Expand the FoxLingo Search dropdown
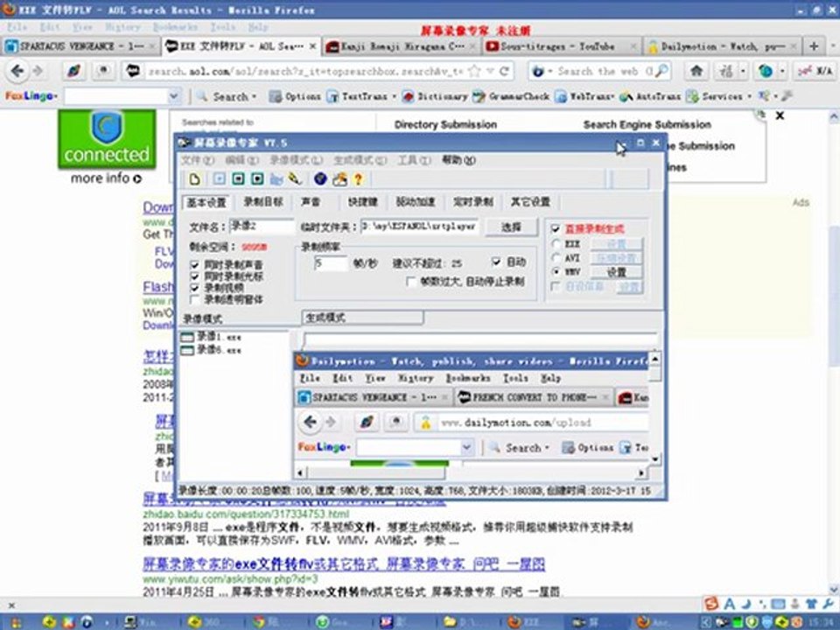 click(254, 97)
